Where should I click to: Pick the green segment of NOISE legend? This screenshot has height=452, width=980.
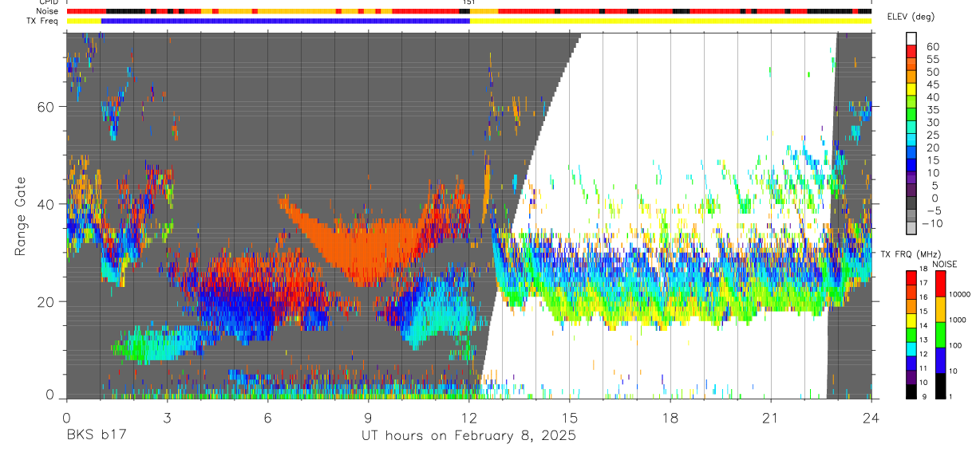941,335
